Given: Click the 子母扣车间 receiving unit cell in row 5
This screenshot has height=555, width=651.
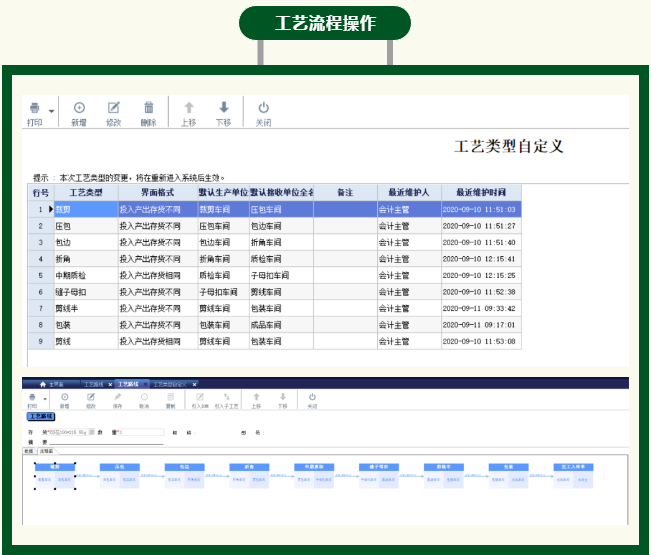Looking at the screenshot, I should tap(281, 275).
